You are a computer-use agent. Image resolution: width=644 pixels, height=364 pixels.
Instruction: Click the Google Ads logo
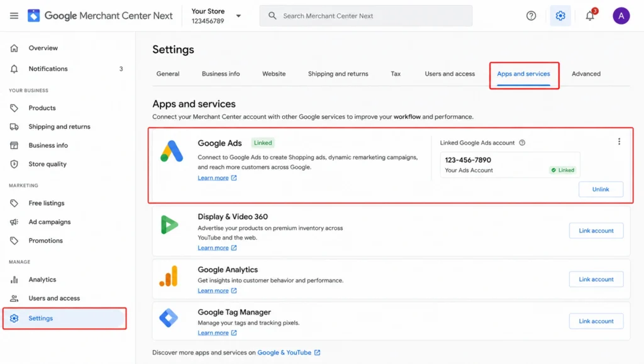click(x=172, y=151)
